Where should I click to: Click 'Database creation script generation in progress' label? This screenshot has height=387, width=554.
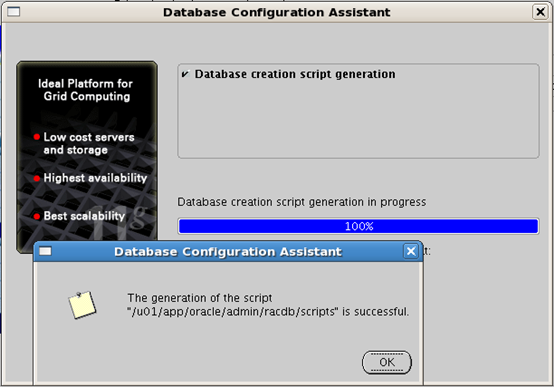click(302, 202)
